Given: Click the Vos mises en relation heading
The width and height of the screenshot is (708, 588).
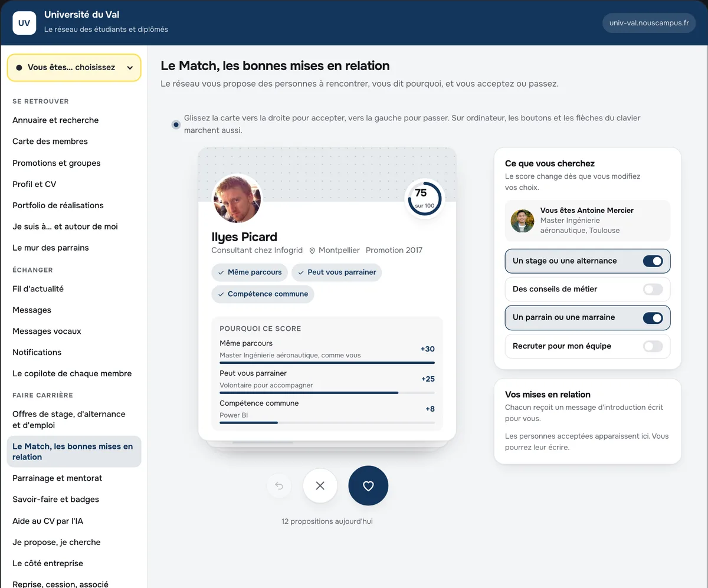Looking at the screenshot, I should 548,395.
